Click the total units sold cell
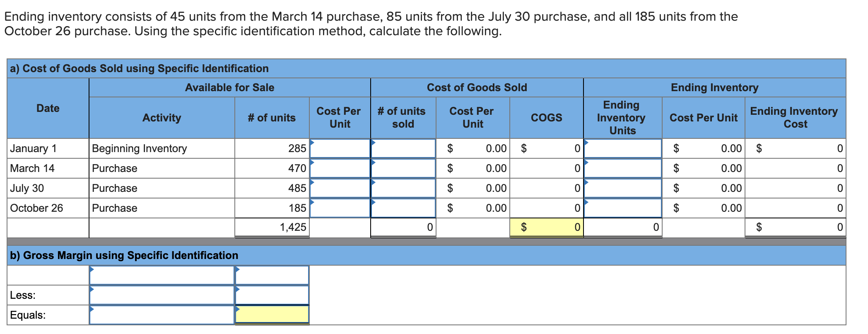Viewport: 868px width, 334px height. (x=403, y=227)
